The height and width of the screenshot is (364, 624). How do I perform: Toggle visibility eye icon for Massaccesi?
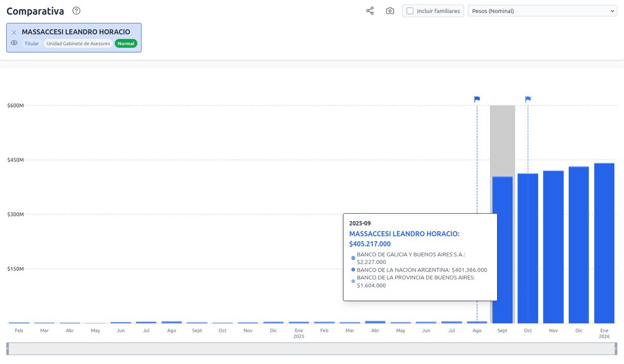14,43
